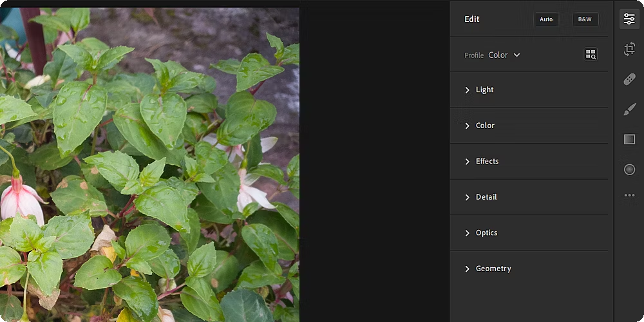Image resolution: width=644 pixels, height=322 pixels.
Task: Select the Crop and rotate tool
Action: tap(629, 50)
